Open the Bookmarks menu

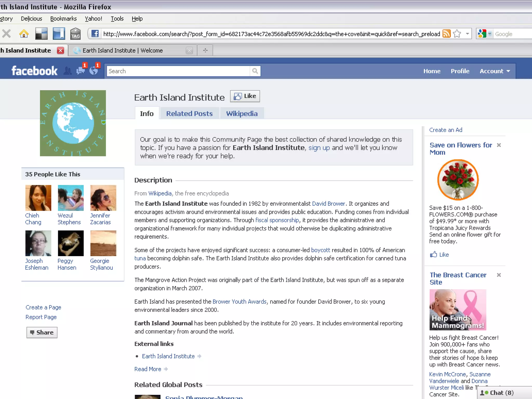(63, 19)
